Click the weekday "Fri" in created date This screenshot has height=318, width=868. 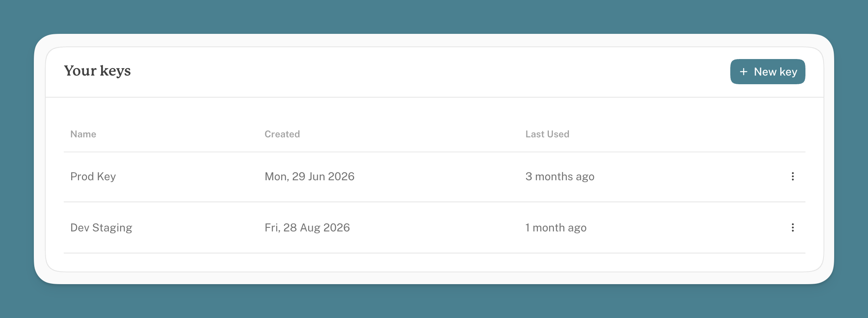click(271, 227)
